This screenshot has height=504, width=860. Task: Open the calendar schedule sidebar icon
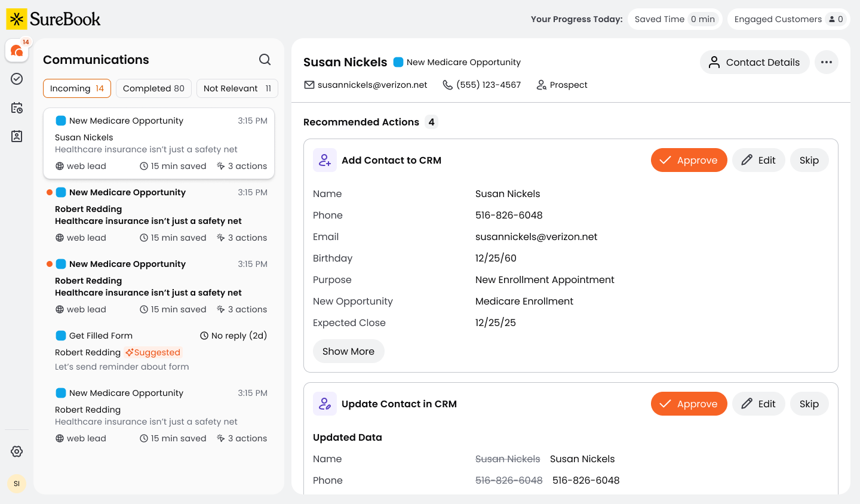[17, 107]
